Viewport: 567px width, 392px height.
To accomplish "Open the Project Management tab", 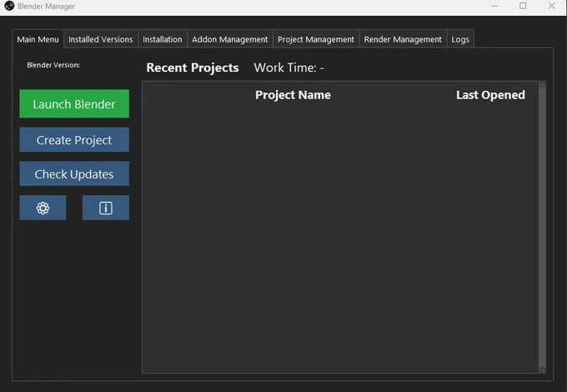I will [x=316, y=39].
